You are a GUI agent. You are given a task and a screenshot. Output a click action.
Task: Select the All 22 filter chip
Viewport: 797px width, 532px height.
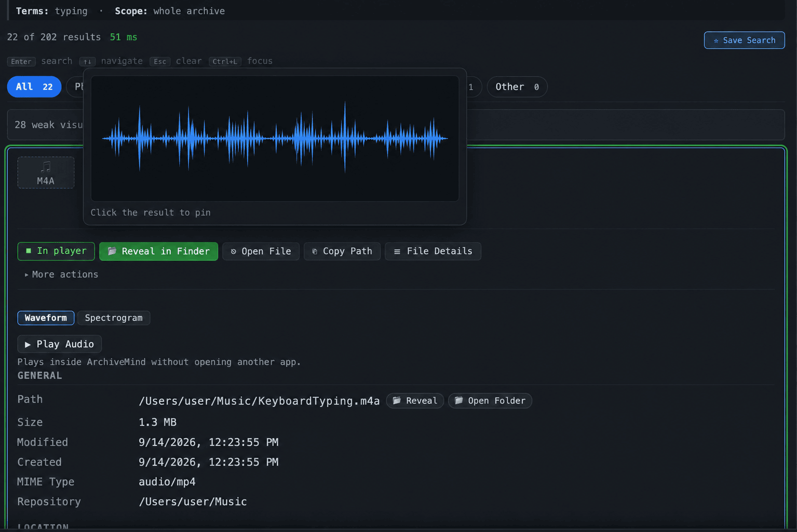[34, 87]
